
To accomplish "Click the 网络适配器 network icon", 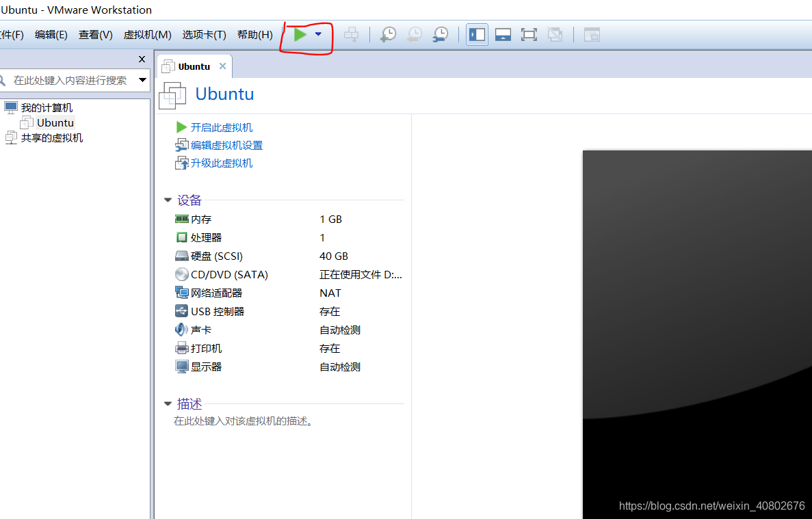I will (182, 293).
